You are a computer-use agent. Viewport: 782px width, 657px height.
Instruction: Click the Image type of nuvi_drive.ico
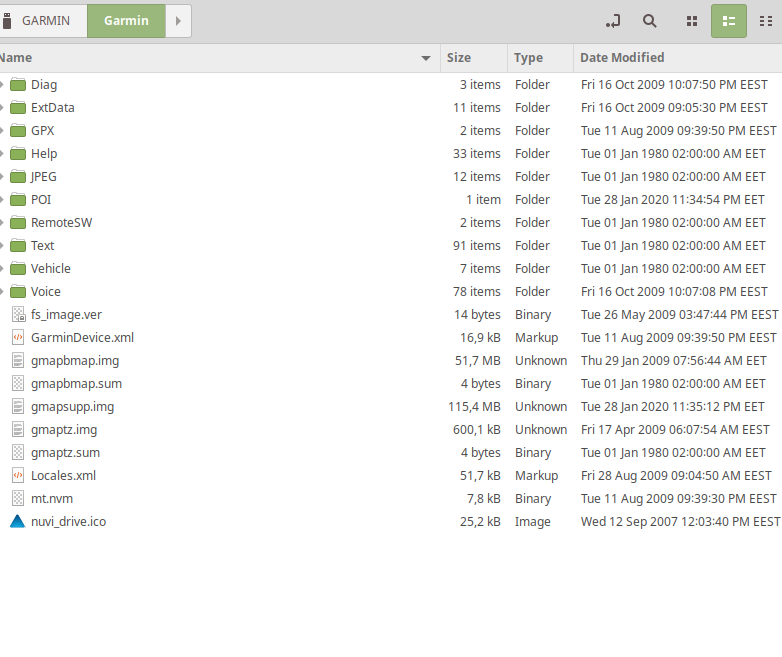[533, 522]
